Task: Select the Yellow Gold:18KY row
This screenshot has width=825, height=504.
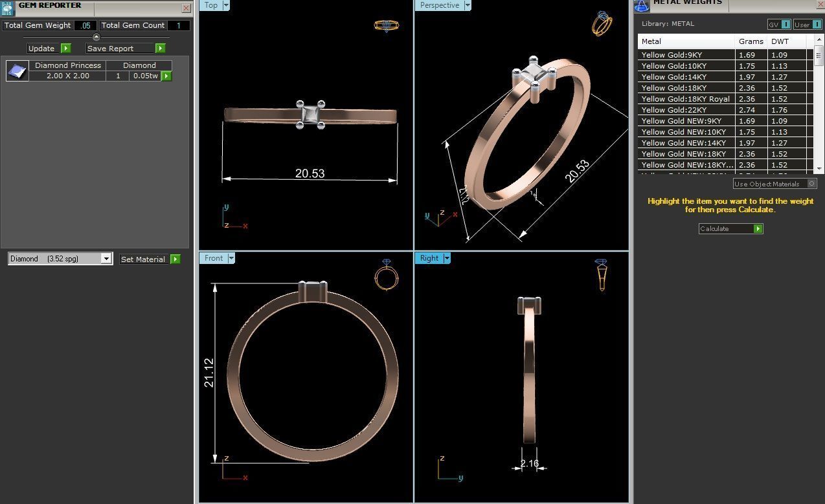Action: [726, 88]
